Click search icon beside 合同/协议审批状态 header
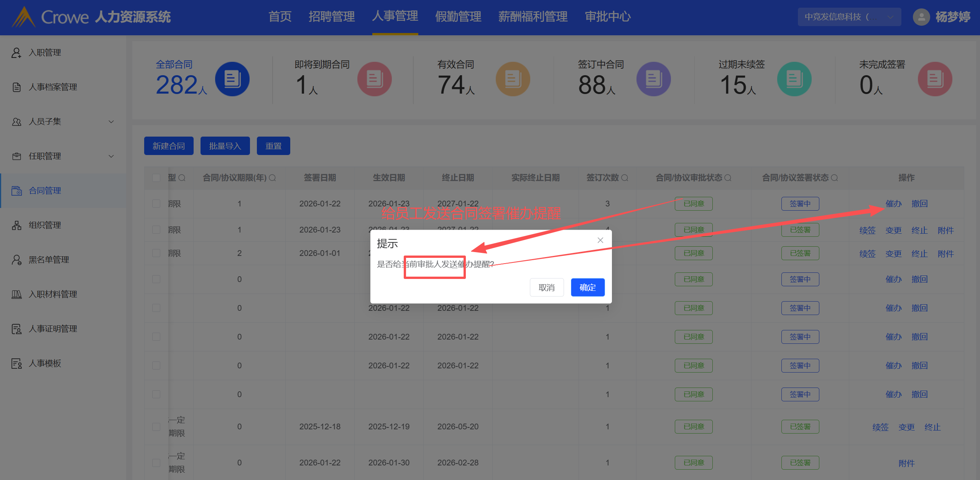Image resolution: width=980 pixels, height=480 pixels. (728, 178)
